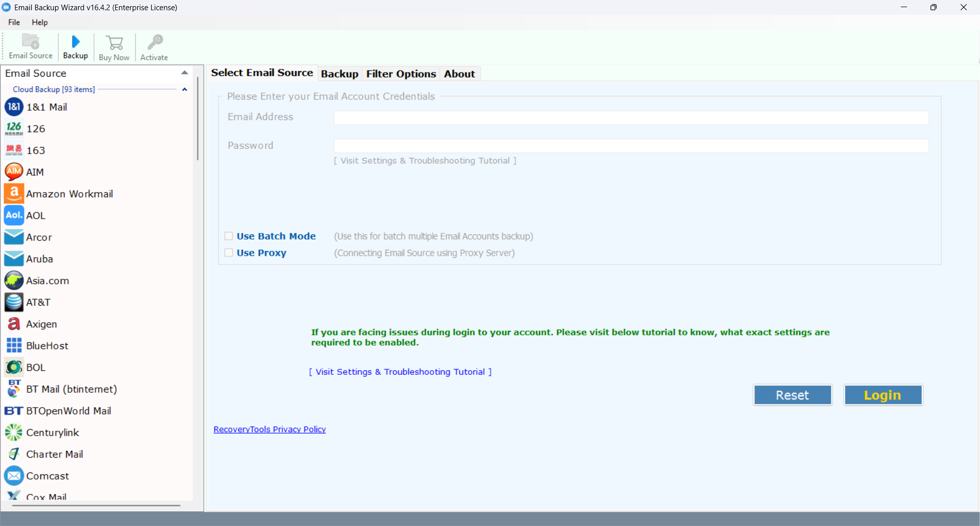Click the Reset button
This screenshot has height=526, width=980.
click(793, 395)
